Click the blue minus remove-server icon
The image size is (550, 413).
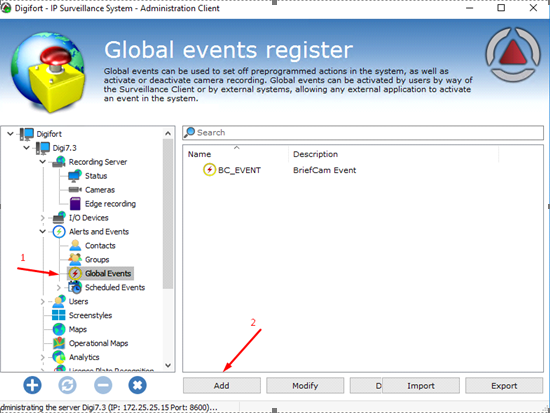(103, 385)
